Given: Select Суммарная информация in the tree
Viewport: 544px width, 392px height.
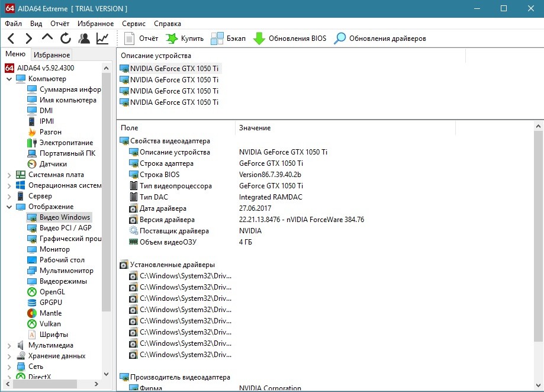Looking at the screenshot, I should [x=64, y=89].
